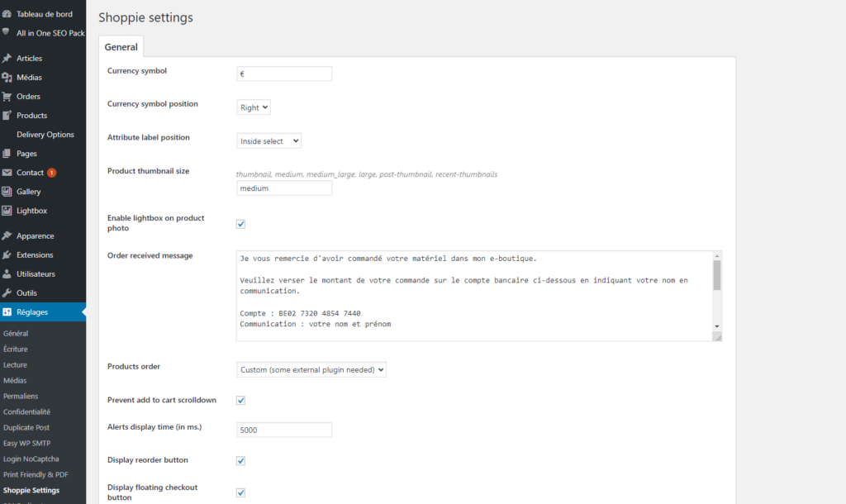The image size is (846, 504).
Task: Open Écriture settings submenu link
Action: (x=15, y=349)
